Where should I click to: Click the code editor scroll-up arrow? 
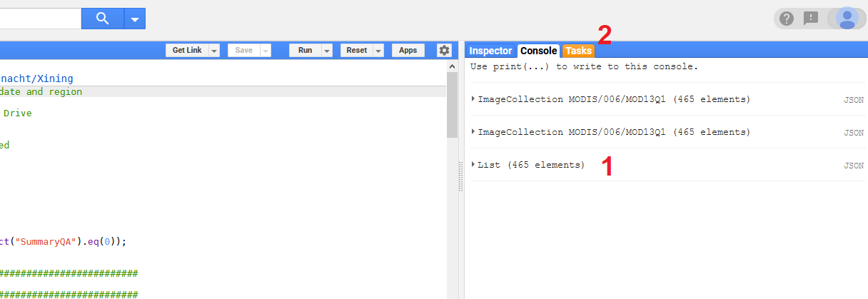452,66
